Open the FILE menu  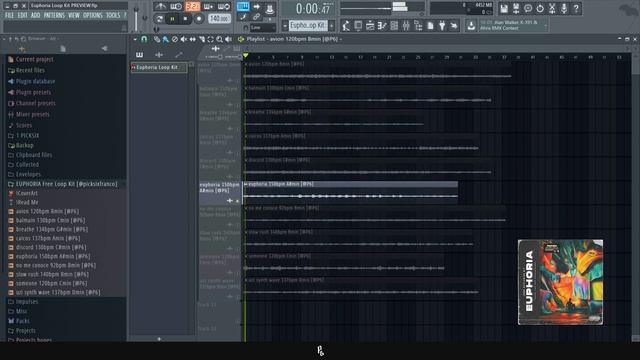[9, 15]
